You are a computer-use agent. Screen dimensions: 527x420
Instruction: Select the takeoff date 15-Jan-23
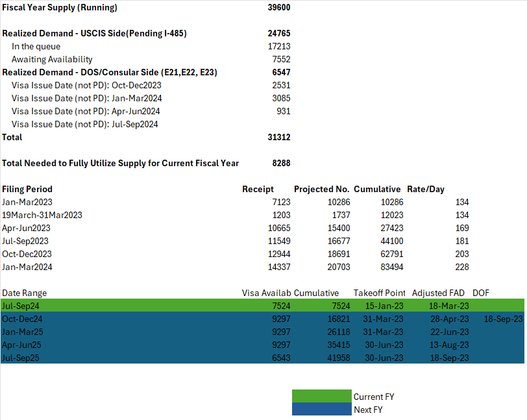[x=384, y=306]
